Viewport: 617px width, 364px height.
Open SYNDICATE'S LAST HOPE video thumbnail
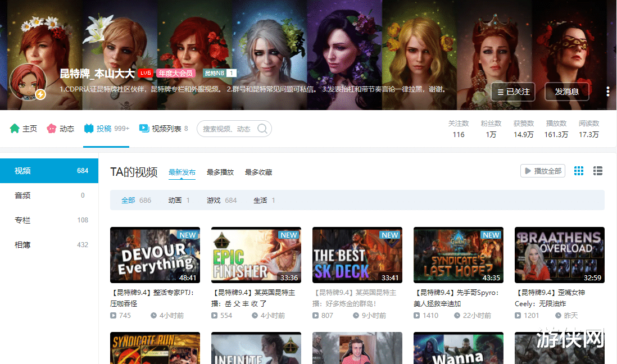(459, 255)
